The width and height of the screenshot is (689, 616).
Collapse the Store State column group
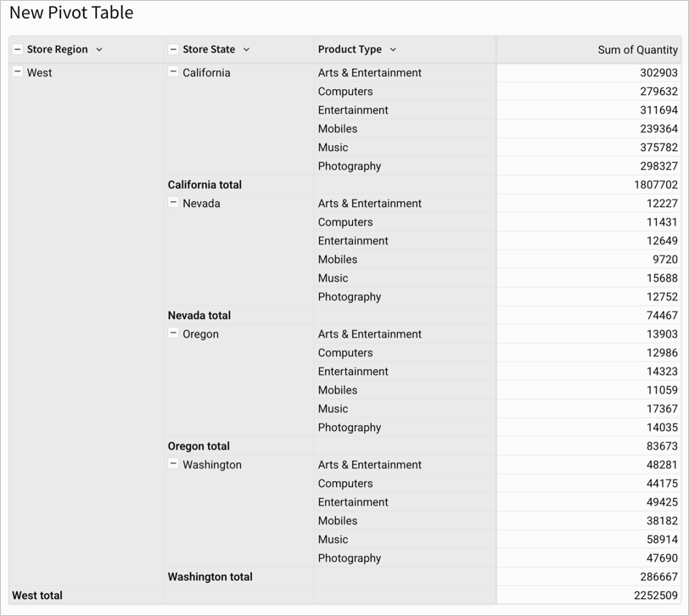(174, 49)
